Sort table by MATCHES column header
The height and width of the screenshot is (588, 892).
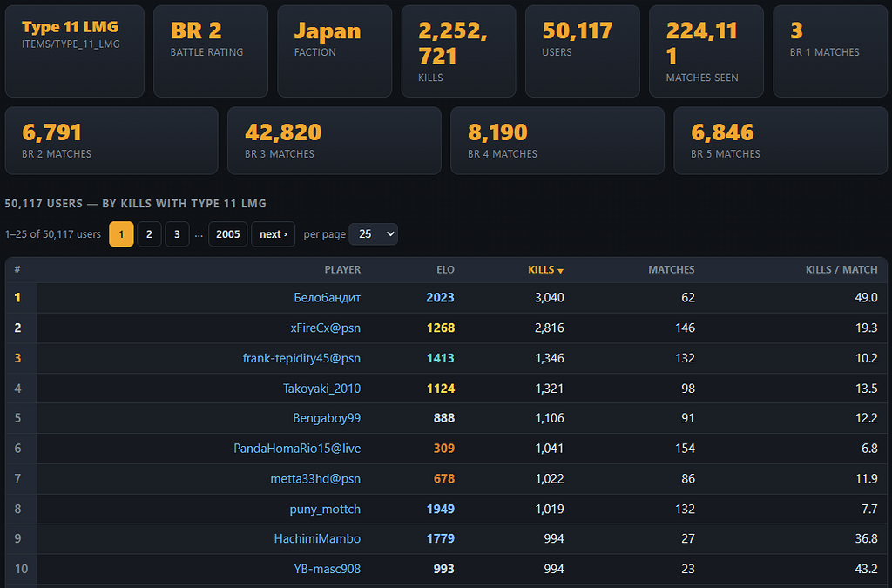pyautogui.click(x=672, y=269)
